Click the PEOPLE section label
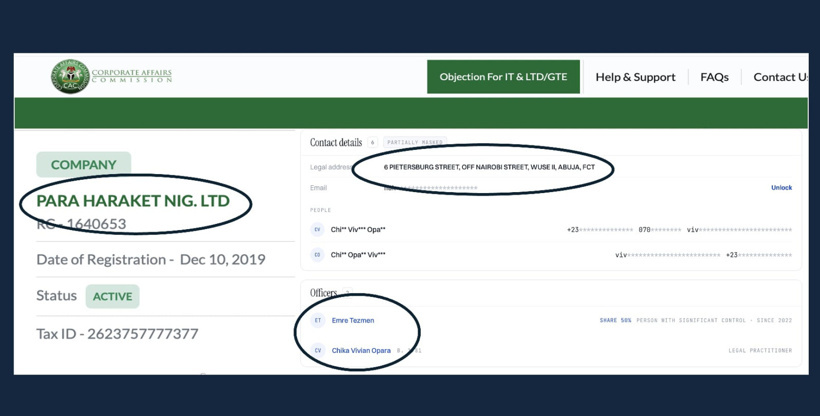 click(321, 210)
